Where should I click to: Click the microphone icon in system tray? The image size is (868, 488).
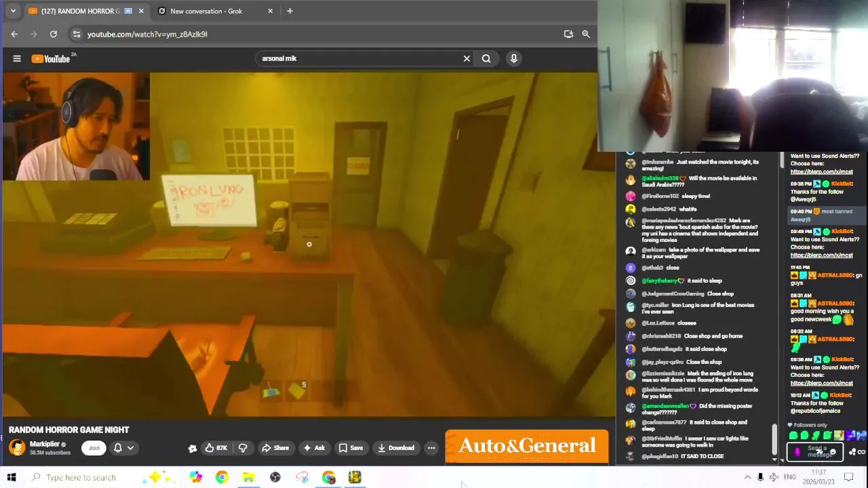click(x=760, y=477)
